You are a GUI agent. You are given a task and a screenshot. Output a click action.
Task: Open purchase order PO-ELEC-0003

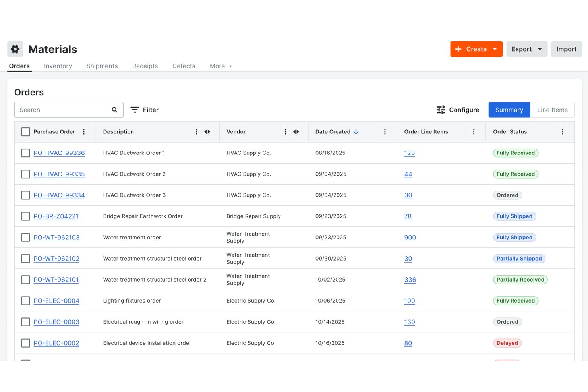(x=56, y=322)
